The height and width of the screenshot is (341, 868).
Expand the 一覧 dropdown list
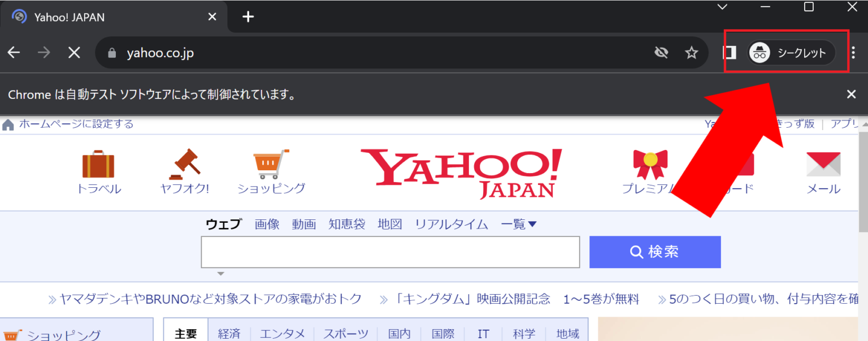pos(518,225)
